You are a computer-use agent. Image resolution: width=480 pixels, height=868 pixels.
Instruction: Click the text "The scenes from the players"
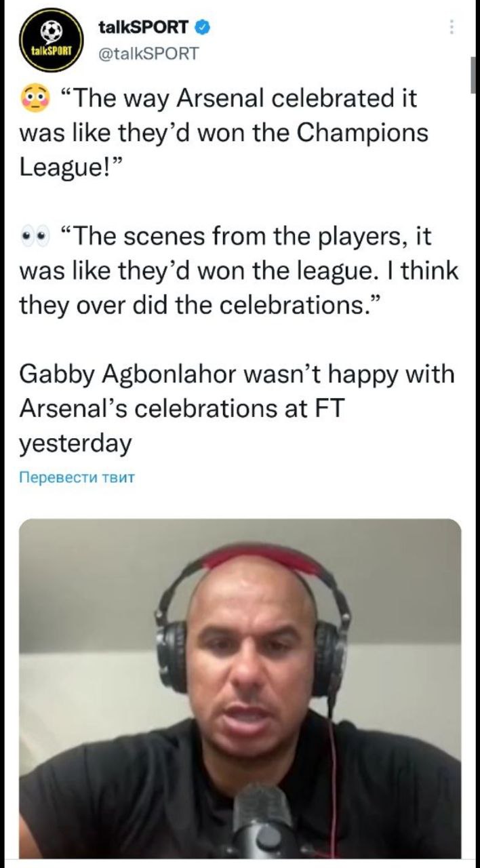pyautogui.click(x=243, y=239)
